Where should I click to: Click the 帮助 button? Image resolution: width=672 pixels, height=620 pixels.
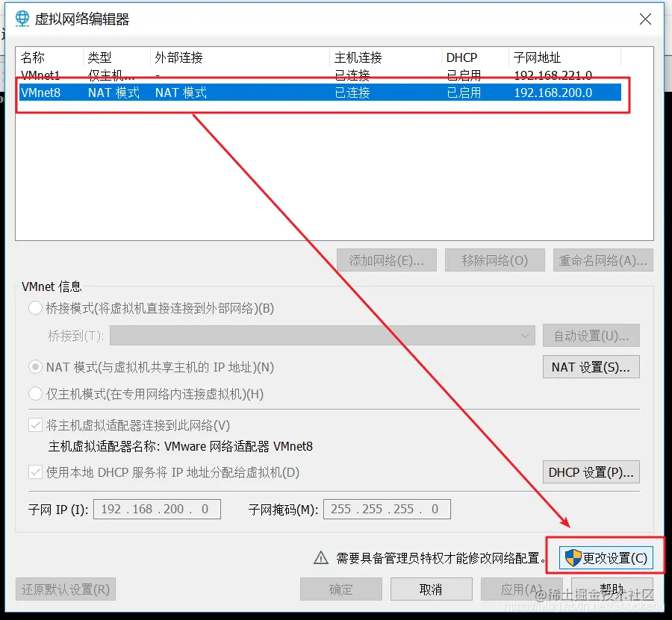tap(612, 589)
